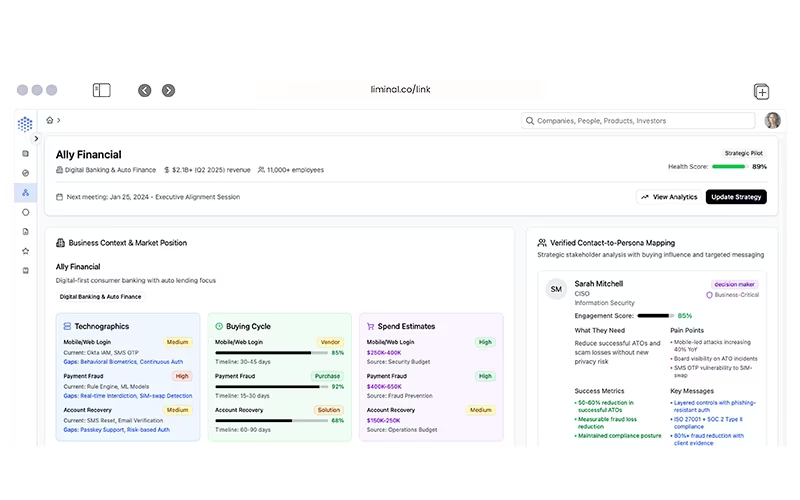Click the $150K-250K spend estimate
The width and height of the screenshot is (800, 500).
(383, 420)
